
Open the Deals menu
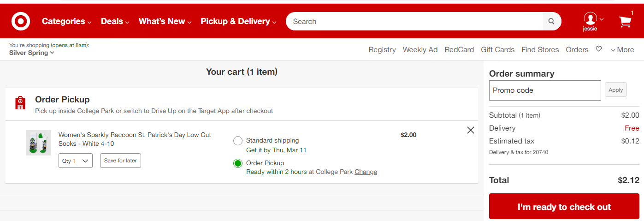click(x=115, y=21)
